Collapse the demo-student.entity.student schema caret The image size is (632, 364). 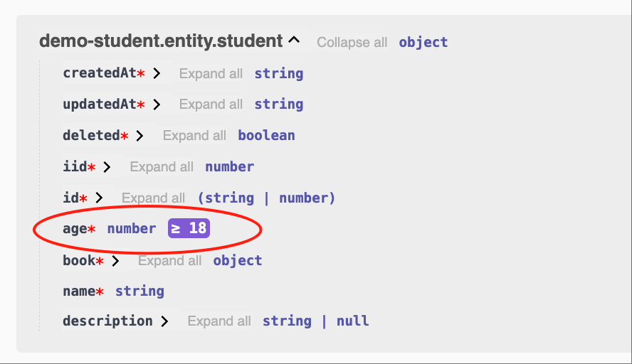[x=294, y=41]
